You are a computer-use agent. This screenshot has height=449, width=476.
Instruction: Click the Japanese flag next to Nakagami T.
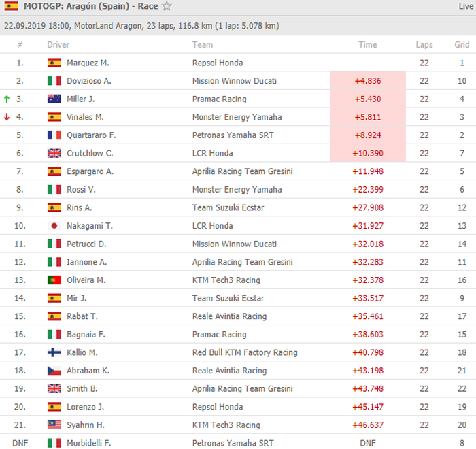pyautogui.click(x=54, y=226)
